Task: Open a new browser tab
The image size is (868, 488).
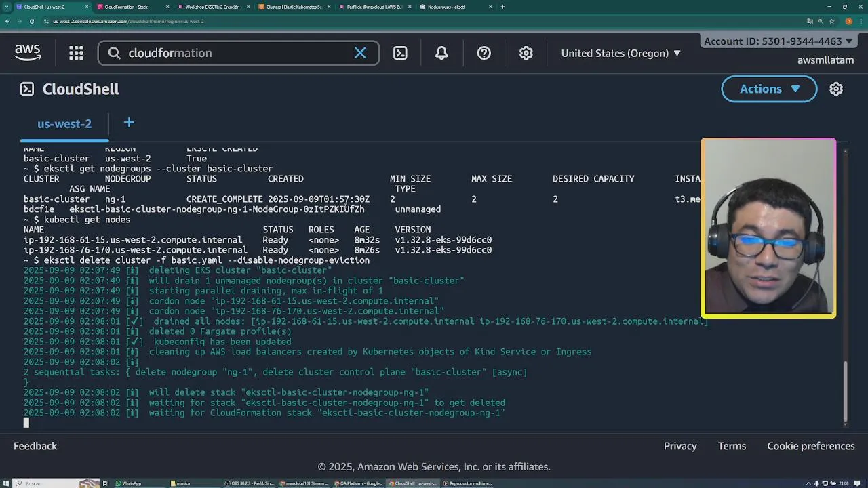Action: [x=502, y=7]
